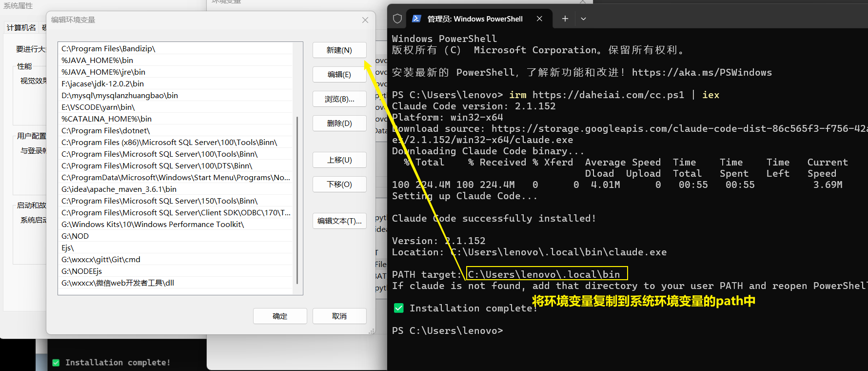Click the https://aka.ms/PSWindows link in PowerShell

tap(702, 73)
